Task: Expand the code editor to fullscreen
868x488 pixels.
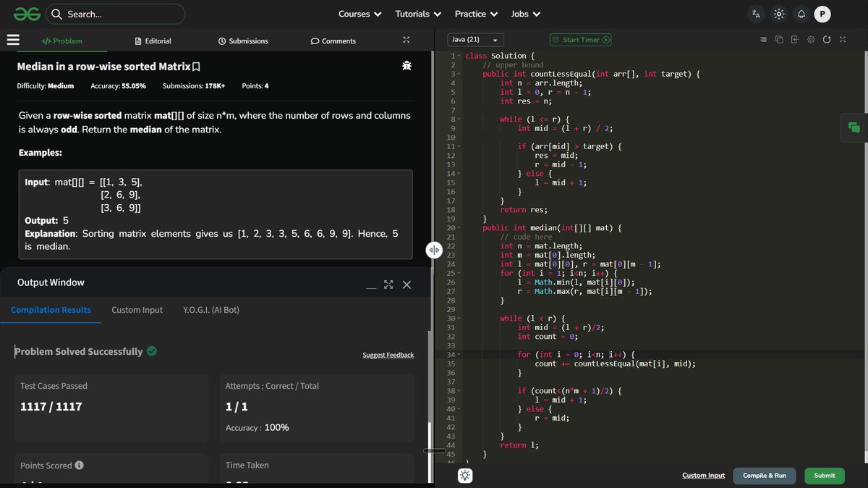Action: 843,40
